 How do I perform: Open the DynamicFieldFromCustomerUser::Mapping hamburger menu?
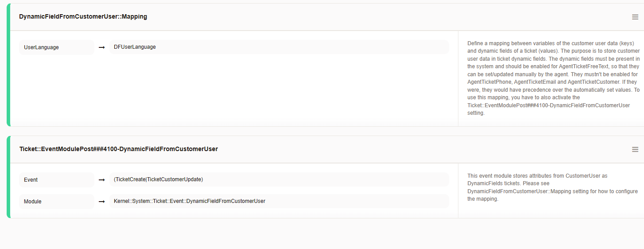click(635, 17)
